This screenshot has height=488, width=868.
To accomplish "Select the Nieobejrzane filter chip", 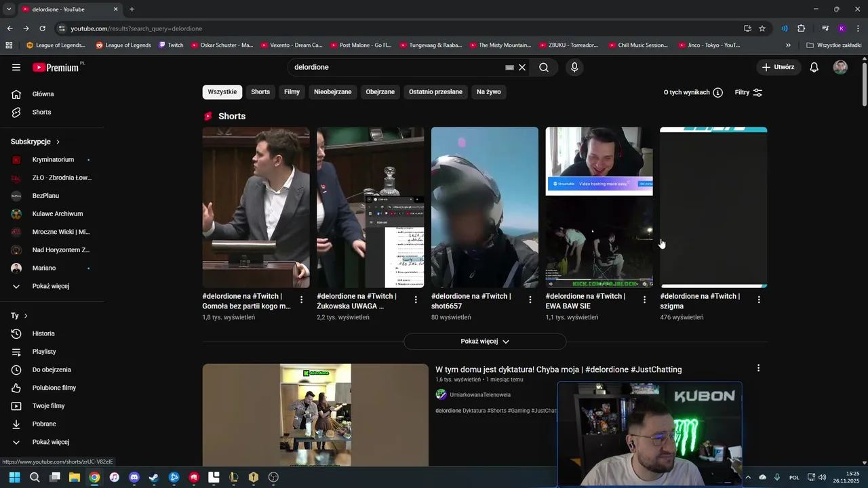I will (x=333, y=92).
